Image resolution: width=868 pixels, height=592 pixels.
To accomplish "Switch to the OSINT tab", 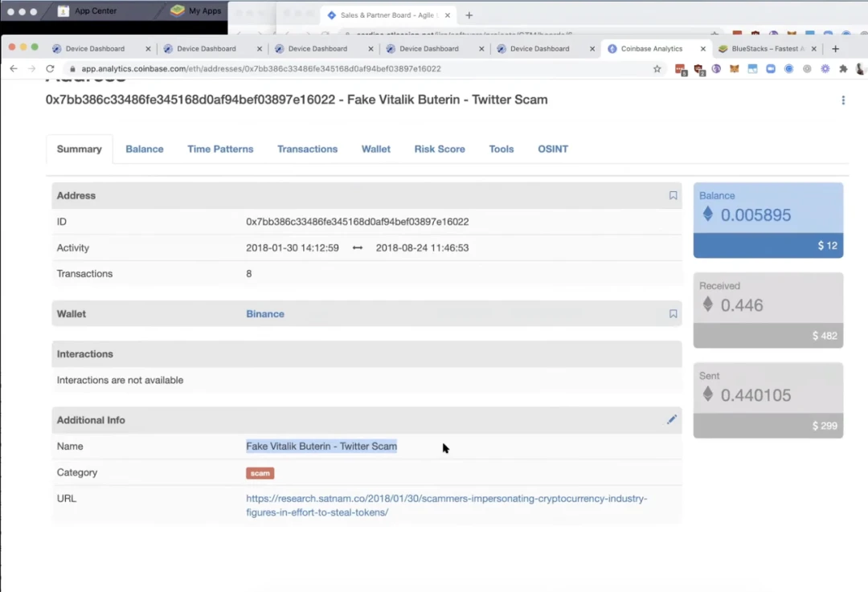I will point(553,149).
